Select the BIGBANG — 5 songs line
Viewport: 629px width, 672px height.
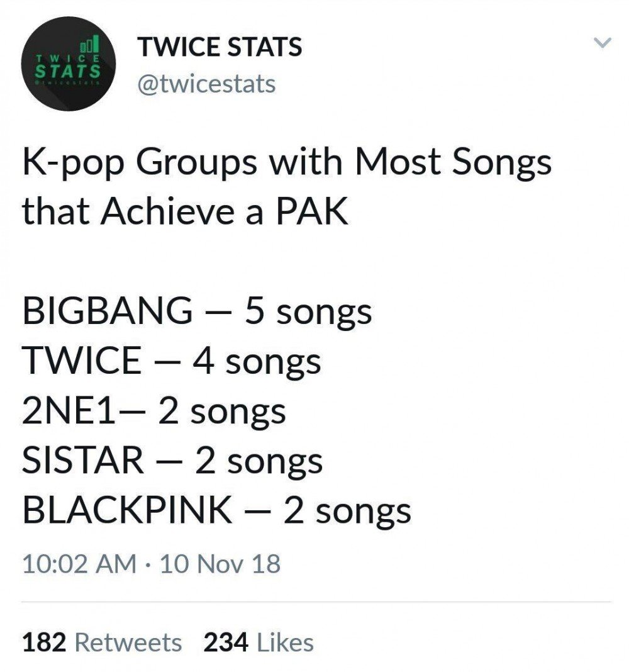[x=197, y=311]
